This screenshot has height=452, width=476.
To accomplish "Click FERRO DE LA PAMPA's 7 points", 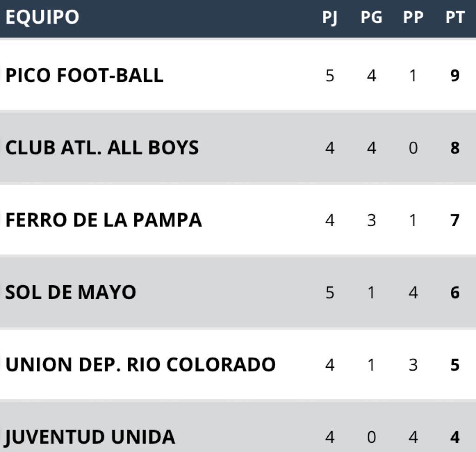I will [455, 220].
